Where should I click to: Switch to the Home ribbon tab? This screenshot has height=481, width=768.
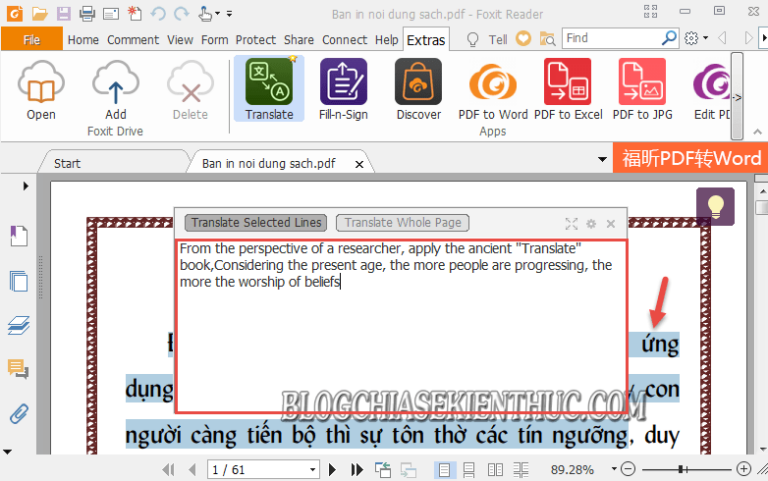pos(83,40)
